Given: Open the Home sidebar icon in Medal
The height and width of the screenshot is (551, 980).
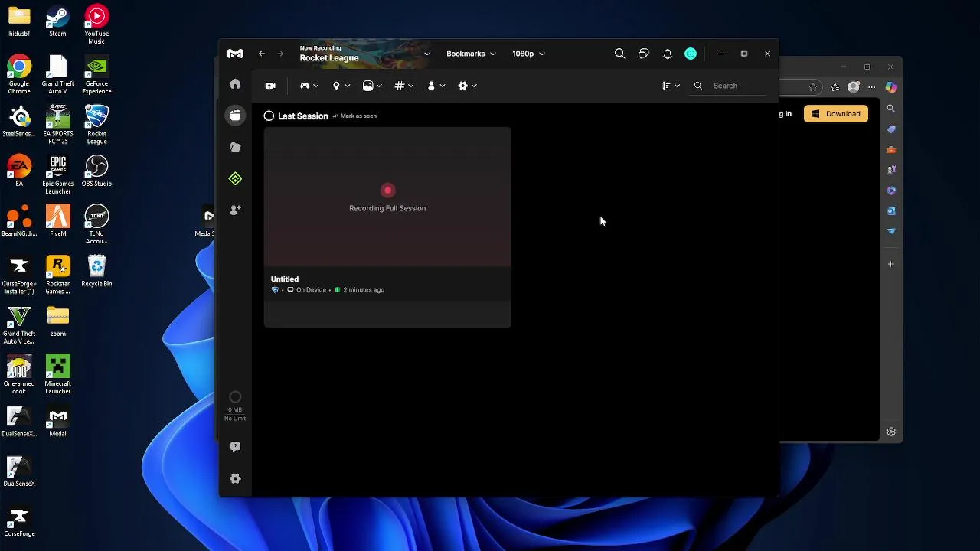Looking at the screenshot, I should (235, 84).
